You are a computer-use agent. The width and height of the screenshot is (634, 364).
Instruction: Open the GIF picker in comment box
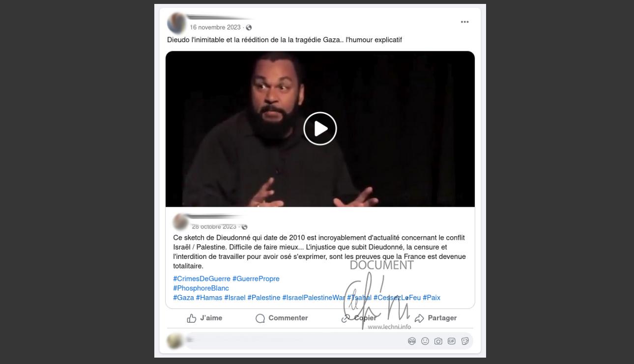tap(452, 341)
